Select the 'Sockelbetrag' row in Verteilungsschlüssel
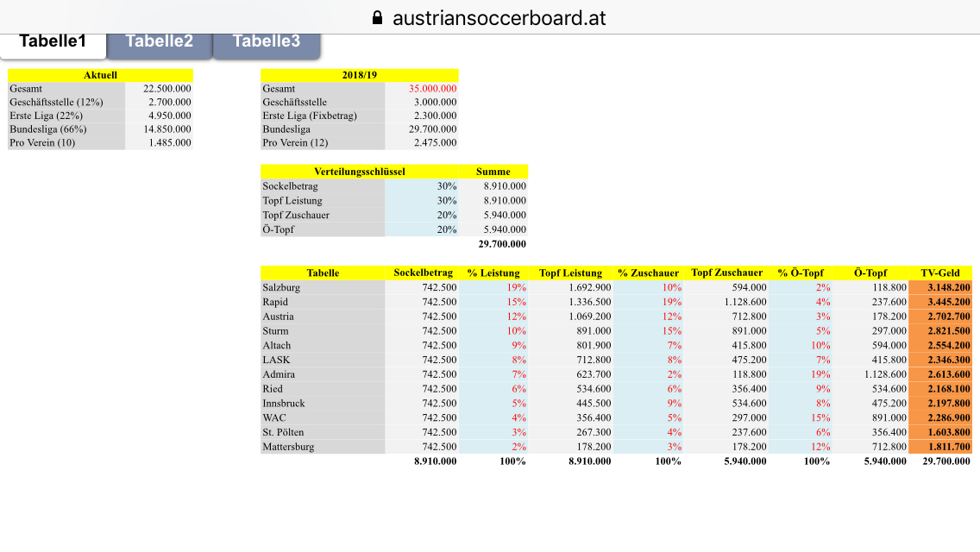 click(394, 186)
